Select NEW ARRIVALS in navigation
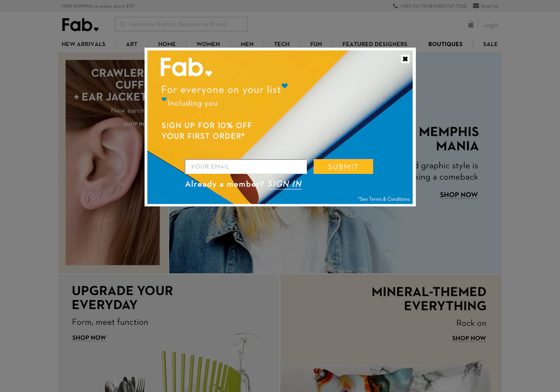Screen dimensions: 560x392 (x=84, y=44)
